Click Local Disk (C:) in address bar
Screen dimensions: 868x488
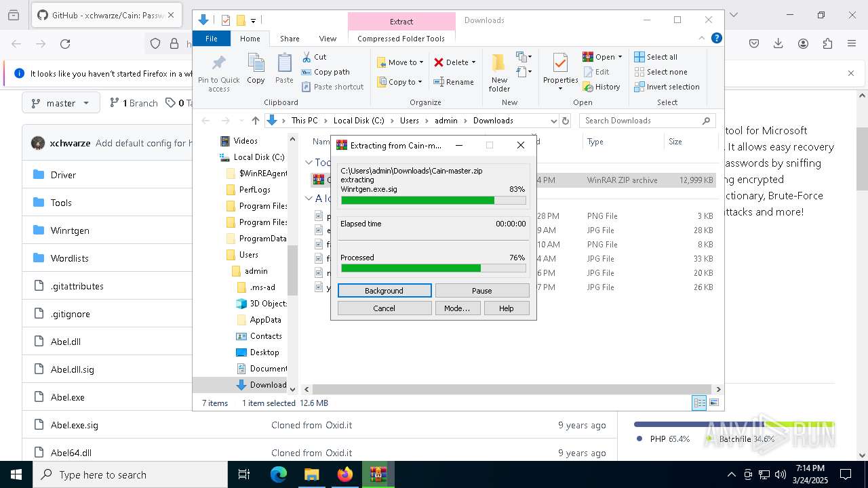tap(359, 121)
